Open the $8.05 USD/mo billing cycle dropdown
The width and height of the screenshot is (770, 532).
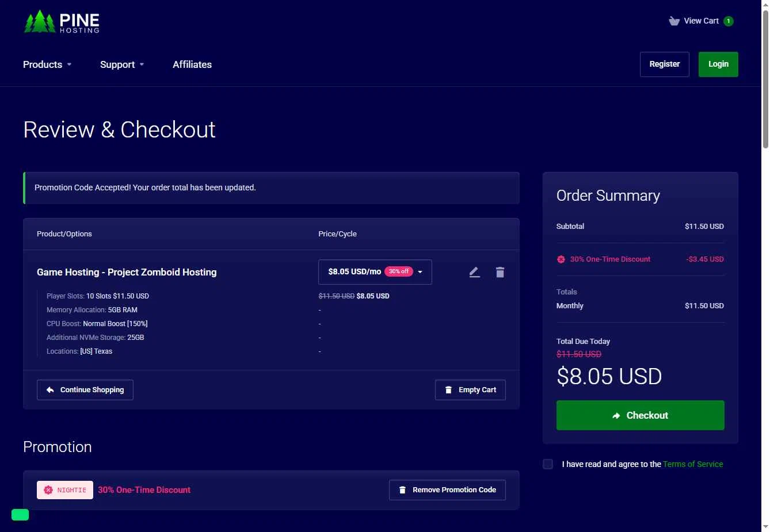[x=375, y=272]
